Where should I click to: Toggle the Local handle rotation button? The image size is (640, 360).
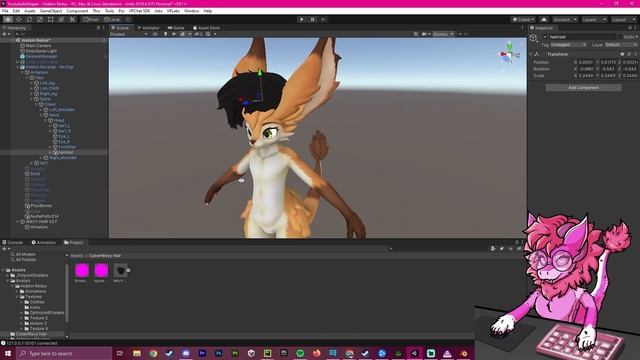[x=111, y=19]
